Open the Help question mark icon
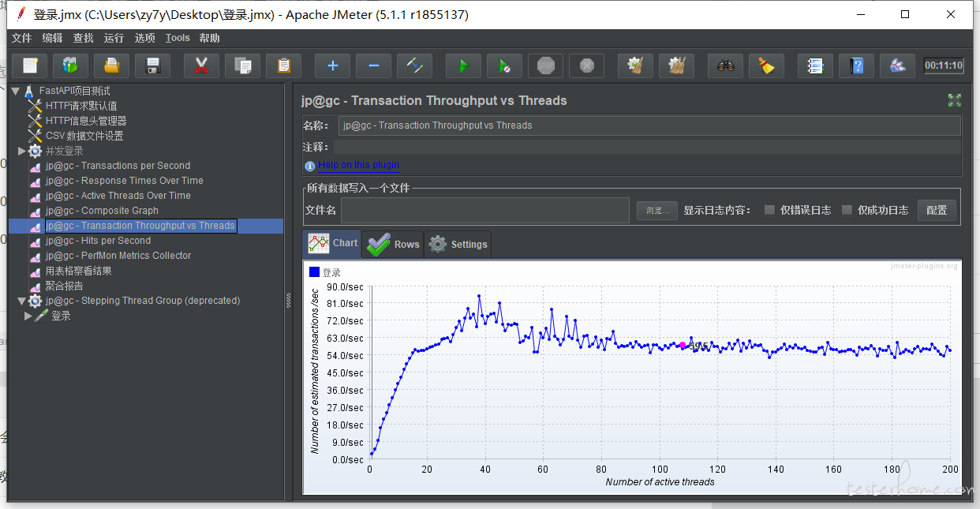 (x=857, y=65)
